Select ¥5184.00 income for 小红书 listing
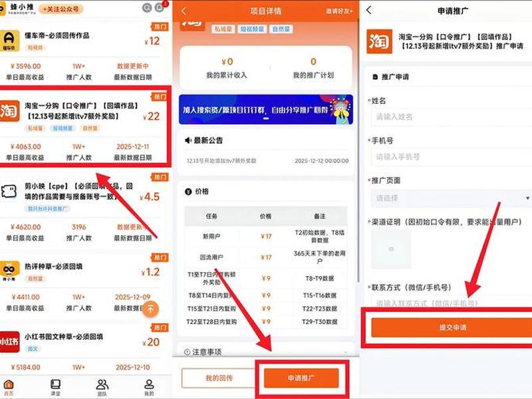 [x=26, y=367]
